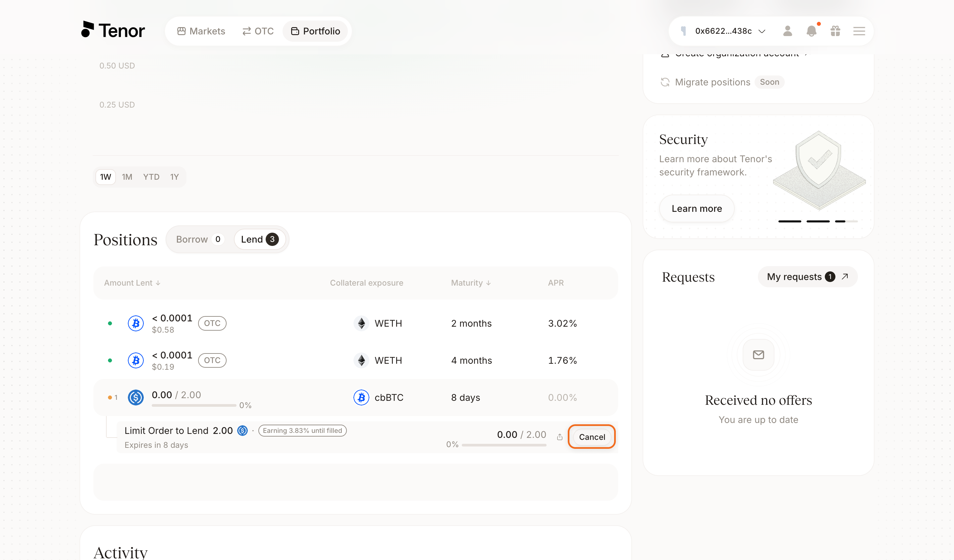This screenshot has width=954, height=560.
Task: Click the 4 months maturity value
Action: click(x=471, y=360)
